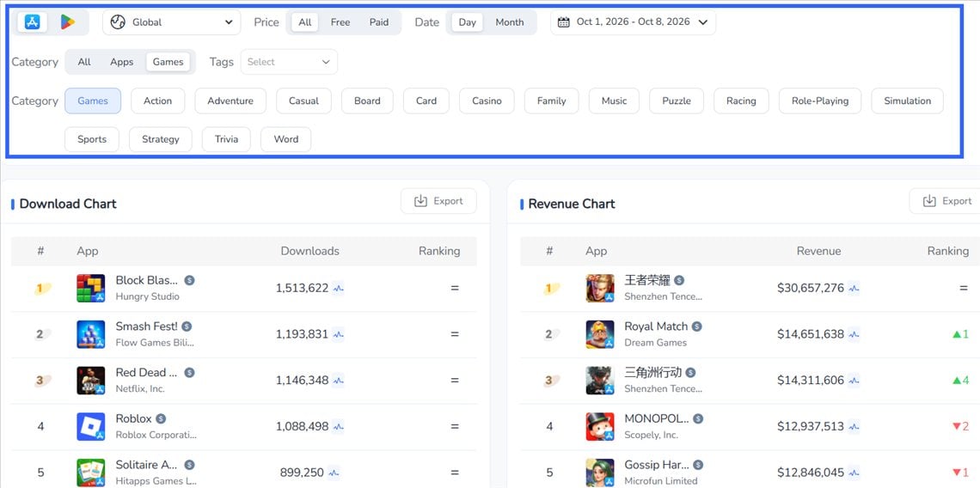Select Games in top Category filter

tap(168, 62)
